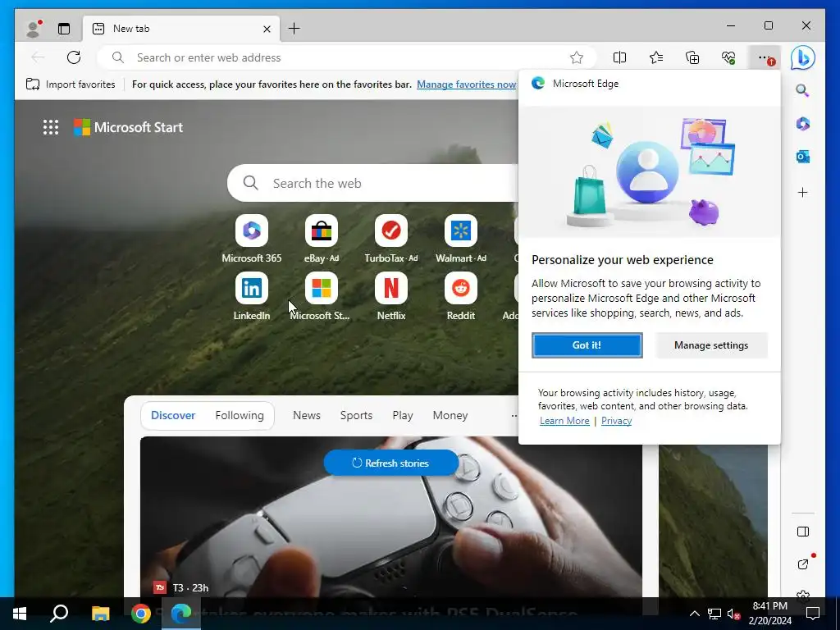840x630 pixels.
Task: Open Microsoft 365 quick link
Action: click(x=252, y=239)
